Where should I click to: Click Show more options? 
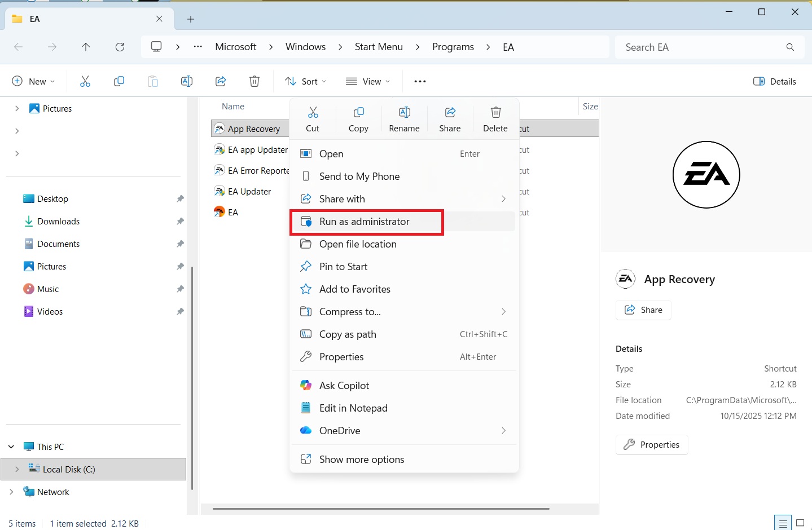404,460
